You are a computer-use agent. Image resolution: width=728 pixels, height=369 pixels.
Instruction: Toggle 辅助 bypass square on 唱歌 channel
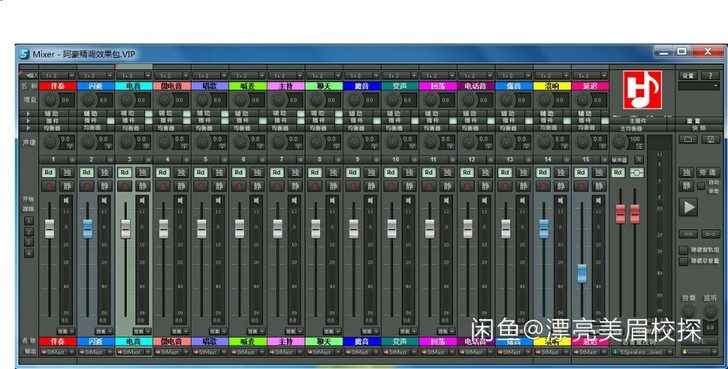[x=225, y=113]
